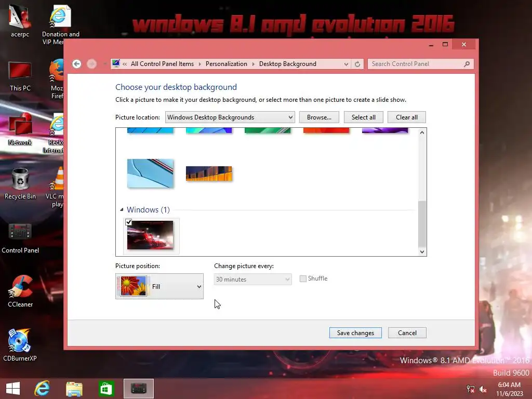Select Mozilla Firefox desktop shortcut

[x=56, y=79]
